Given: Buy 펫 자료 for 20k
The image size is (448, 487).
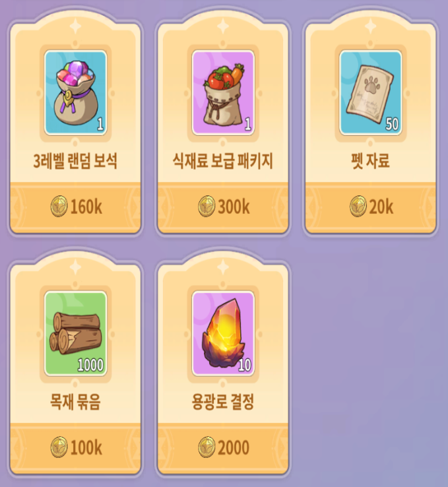Looking at the screenshot, I should tap(370, 207).
